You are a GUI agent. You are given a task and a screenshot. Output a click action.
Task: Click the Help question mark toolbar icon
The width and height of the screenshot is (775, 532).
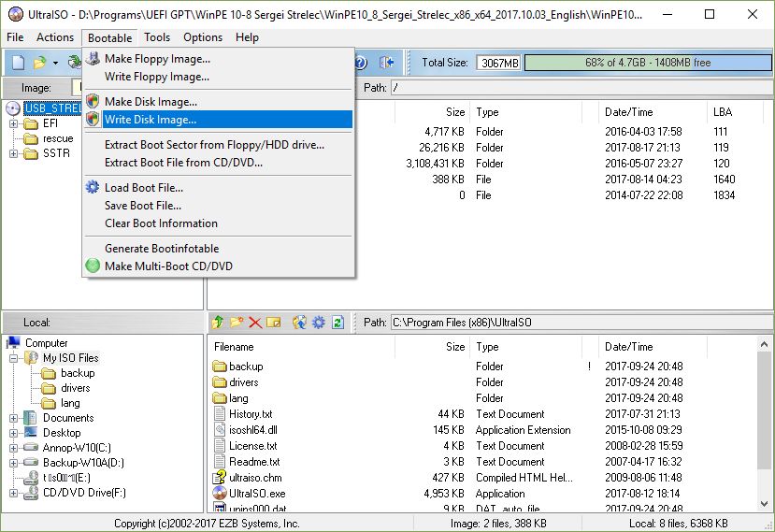coord(361,63)
